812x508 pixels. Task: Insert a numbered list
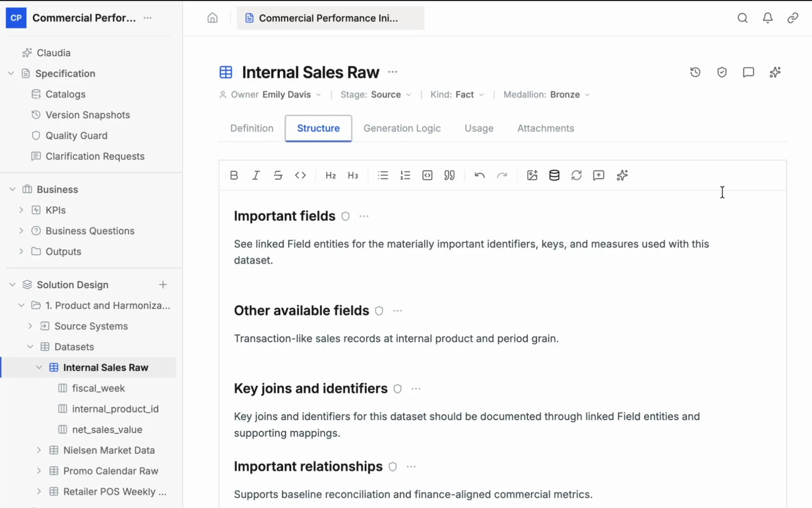(x=405, y=175)
